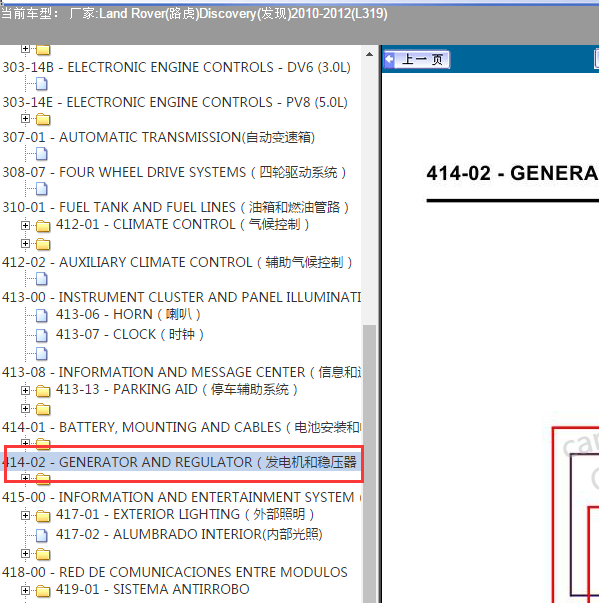The image size is (599, 603).
Task: Expand node just below 414-02 GENERATOR row
Action: pos(25,478)
